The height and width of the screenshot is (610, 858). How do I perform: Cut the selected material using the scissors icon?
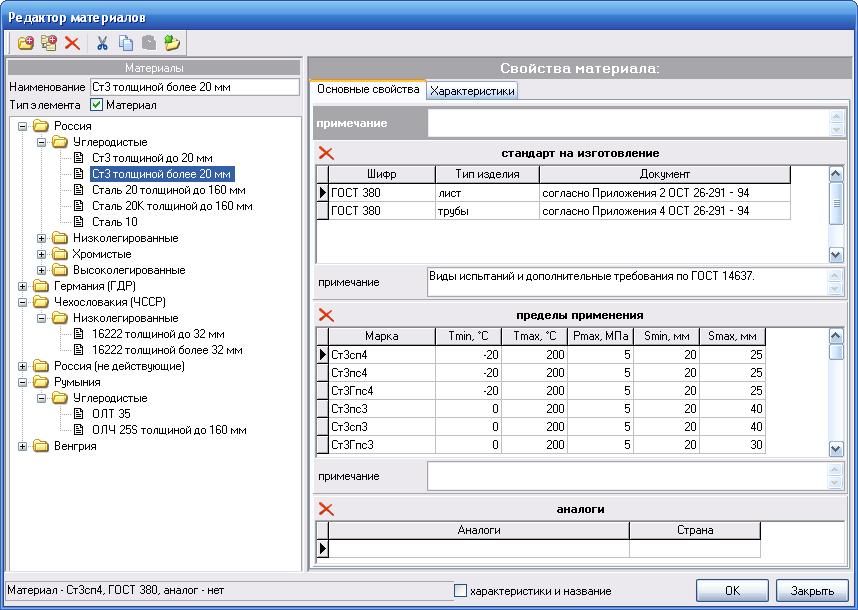click(x=102, y=43)
